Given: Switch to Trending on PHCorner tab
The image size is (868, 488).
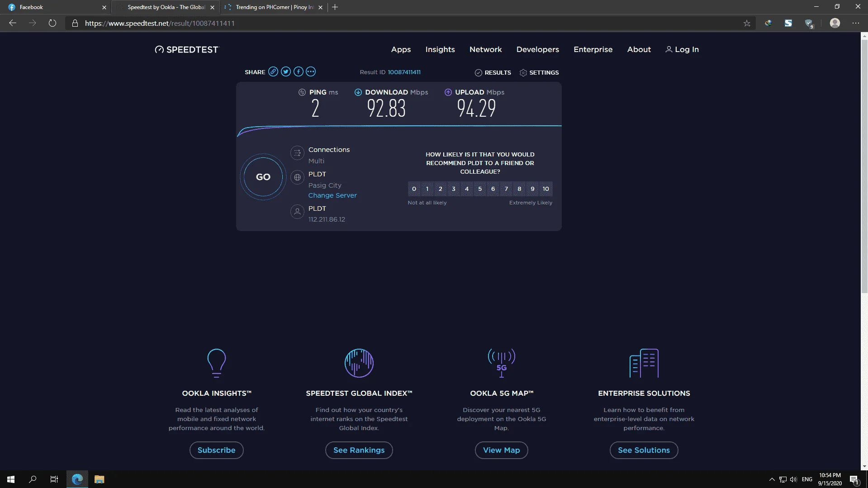Looking at the screenshot, I should coord(273,7).
